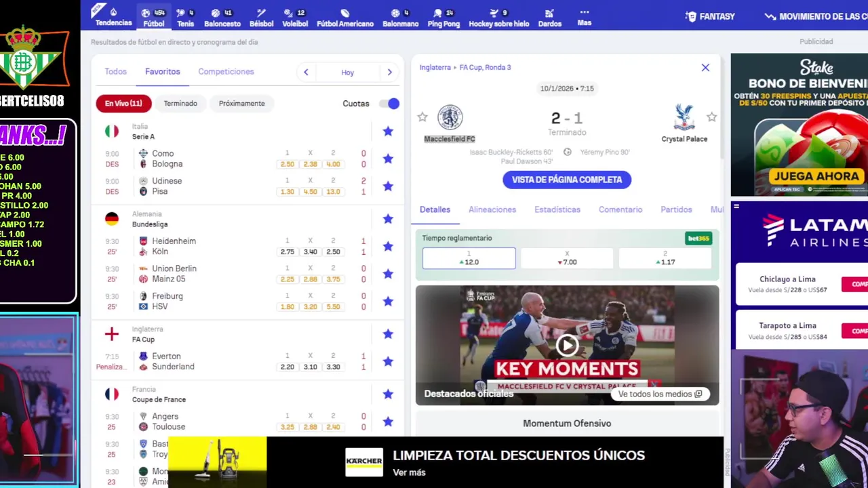868x488 pixels.
Task: Toggle favorite star for Udinese vs Pisa
Action: 388,186
